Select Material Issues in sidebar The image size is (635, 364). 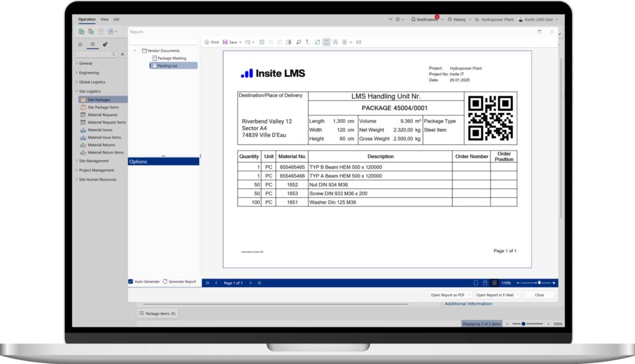[x=100, y=130]
